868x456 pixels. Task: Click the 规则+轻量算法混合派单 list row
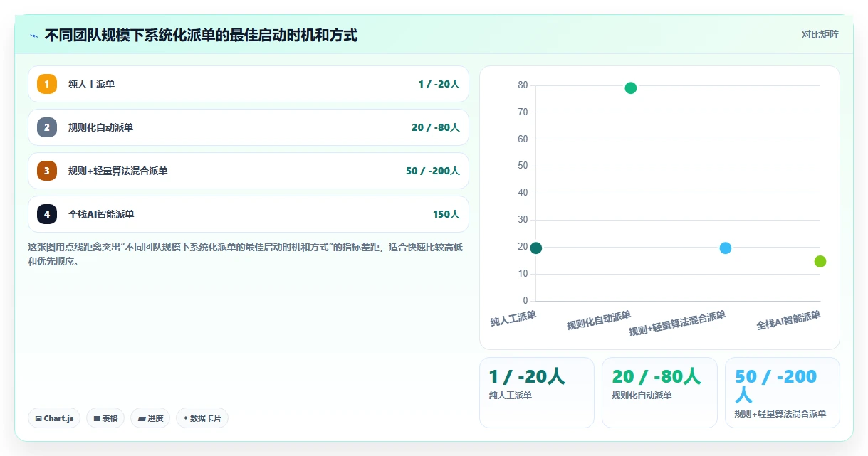pos(249,171)
